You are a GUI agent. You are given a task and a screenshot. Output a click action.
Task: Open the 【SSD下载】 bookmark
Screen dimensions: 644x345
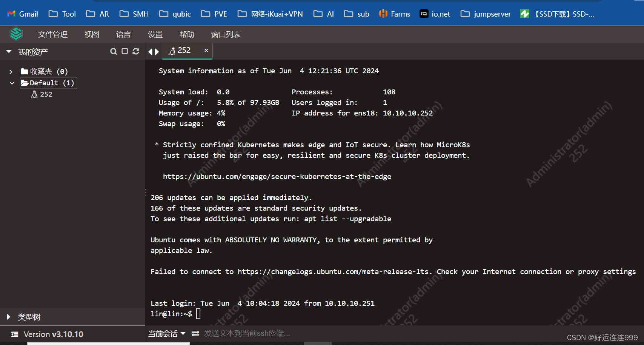tap(557, 14)
